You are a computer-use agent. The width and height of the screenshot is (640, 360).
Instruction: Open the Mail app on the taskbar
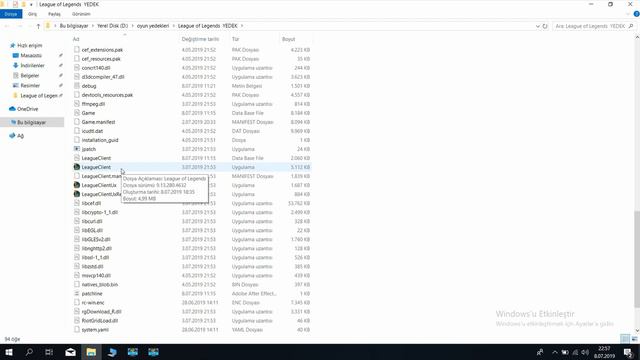70,352
